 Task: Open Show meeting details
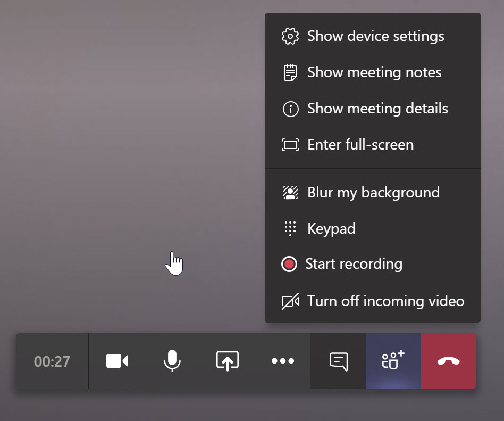[x=377, y=108]
